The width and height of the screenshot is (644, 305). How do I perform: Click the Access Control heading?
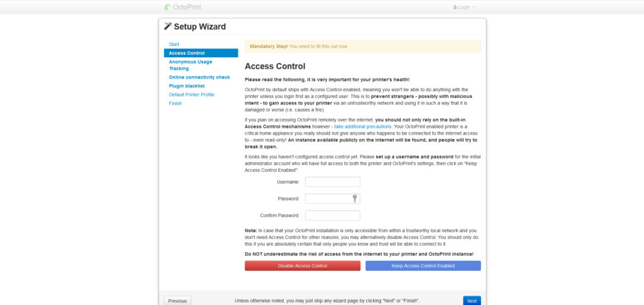275,66
